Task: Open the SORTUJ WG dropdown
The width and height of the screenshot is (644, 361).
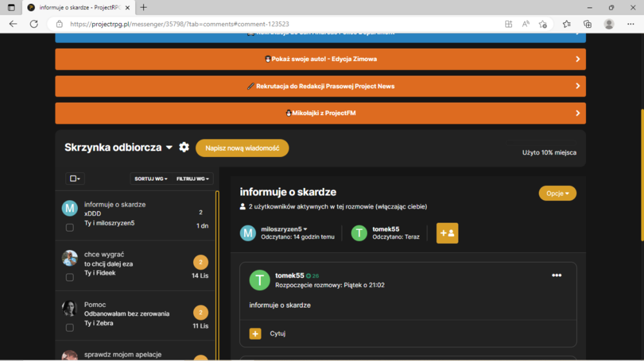Action: click(151, 178)
